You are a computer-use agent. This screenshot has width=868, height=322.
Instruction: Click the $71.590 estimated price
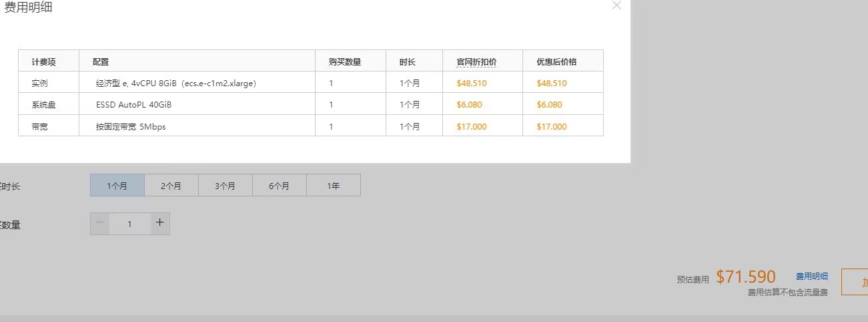tap(746, 277)
